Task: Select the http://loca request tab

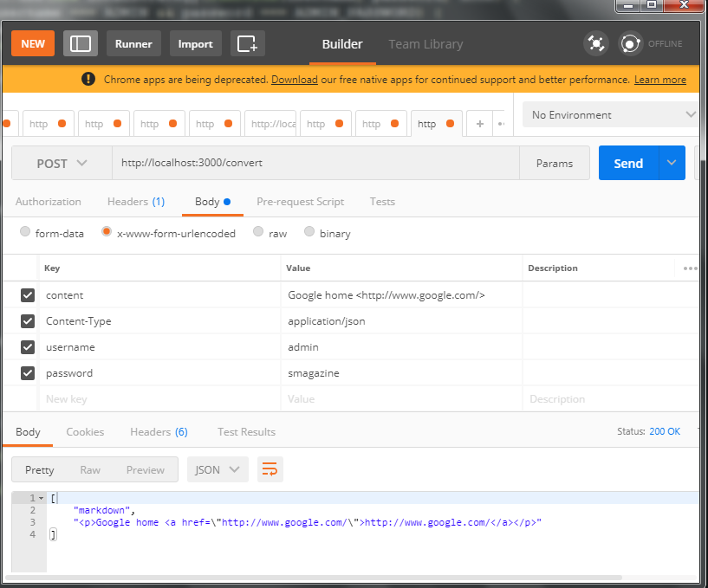Action: point(270,124)
